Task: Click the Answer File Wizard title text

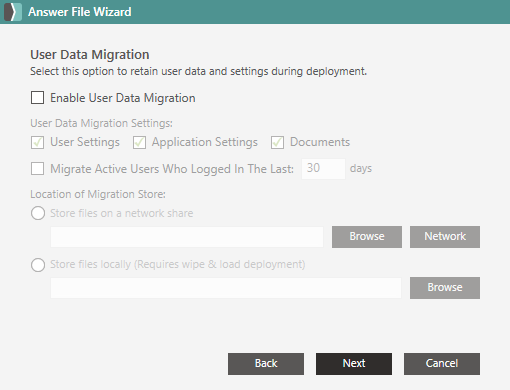Action: [x=80, y=12]
